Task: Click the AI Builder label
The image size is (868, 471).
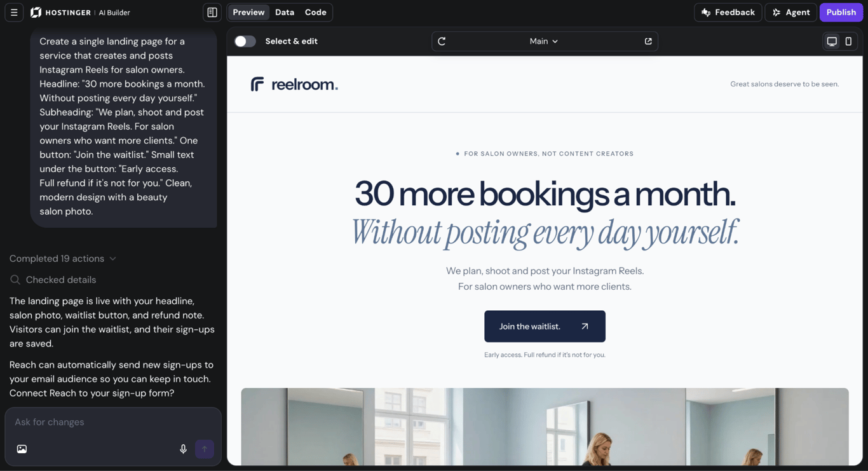Action: coord(114,12)
